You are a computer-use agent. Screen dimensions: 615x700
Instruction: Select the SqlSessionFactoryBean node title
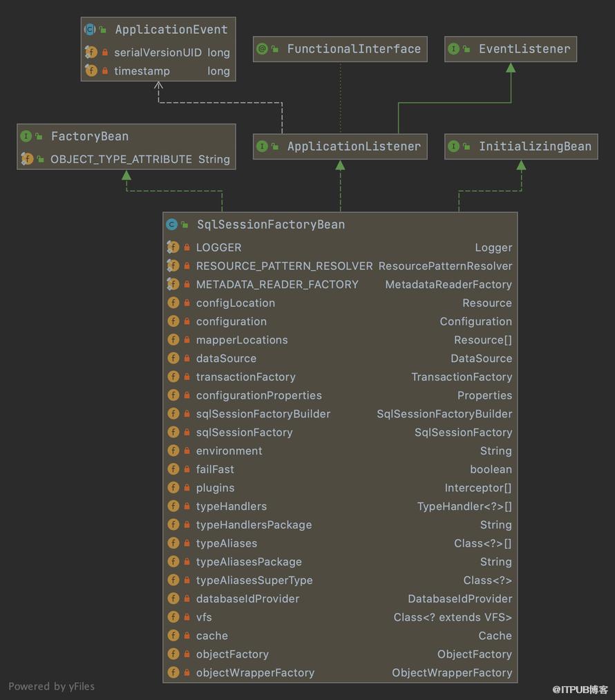[x=271, y=225]
